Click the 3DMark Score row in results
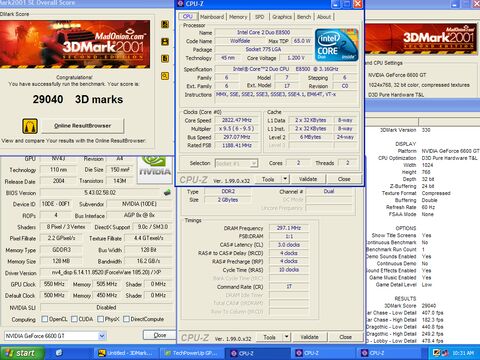 tap(410, 306)
